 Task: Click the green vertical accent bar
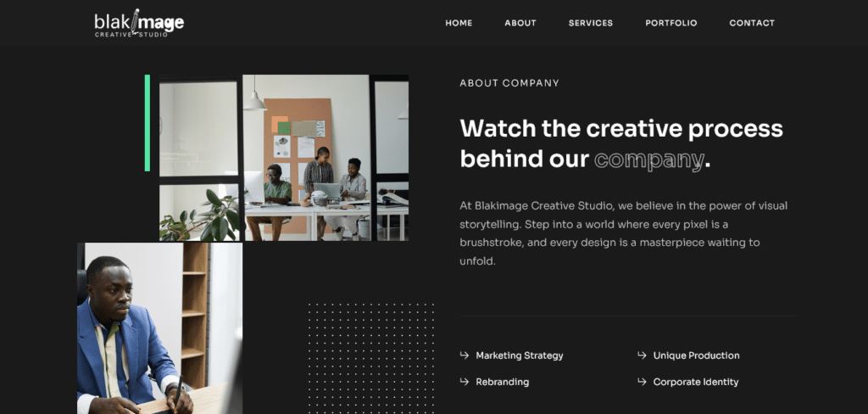(147, 123)
